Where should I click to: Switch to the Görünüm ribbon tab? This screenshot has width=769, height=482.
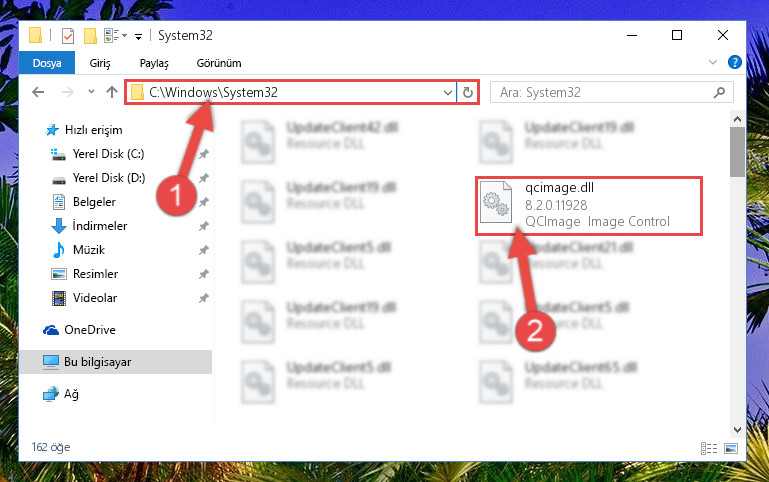219,63
